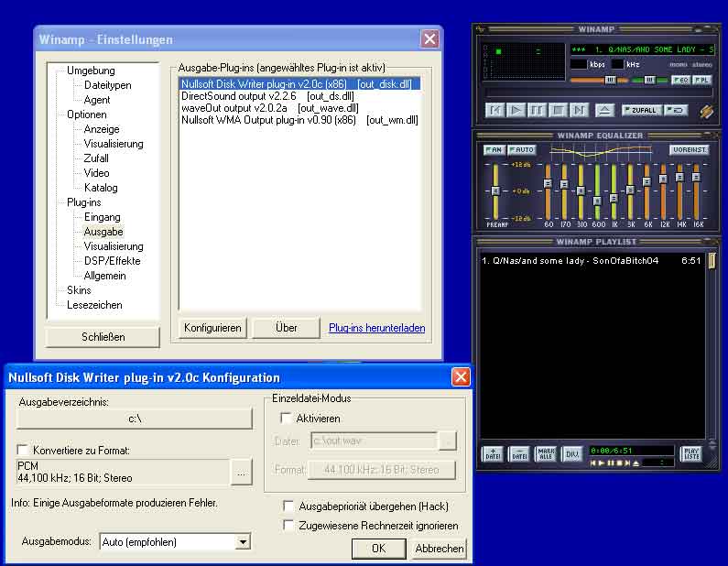The image size is (728, 566).
Task: Click the Winamp balance slider handle
Action: click(x=649, y=80)
